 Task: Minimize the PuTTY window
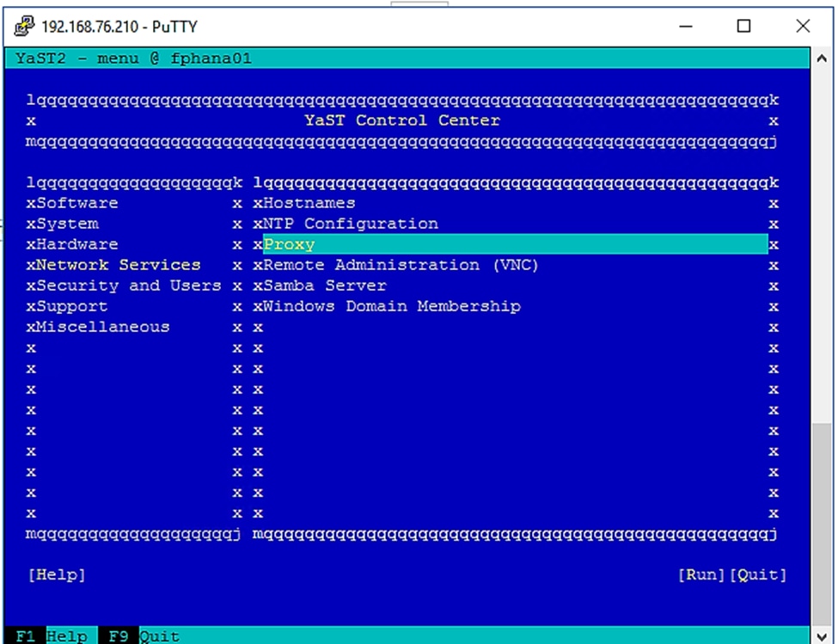[x=686, y=26]
